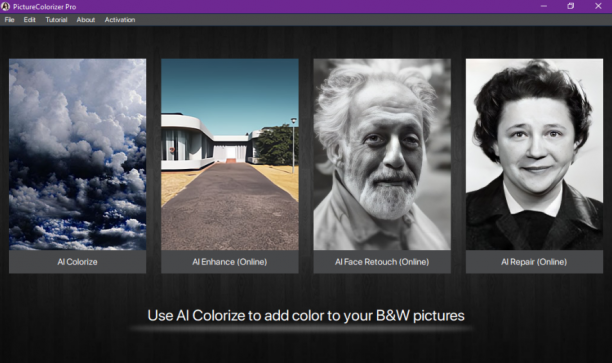Select the white building driveway thumbnail
The height and width of the screenshot is (363, 612).
pos(230,154)
